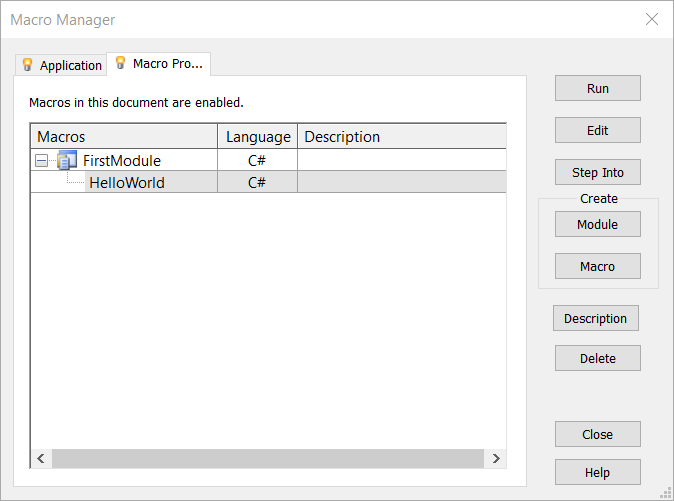Select the HelloWorld macro row

point(268,182)
